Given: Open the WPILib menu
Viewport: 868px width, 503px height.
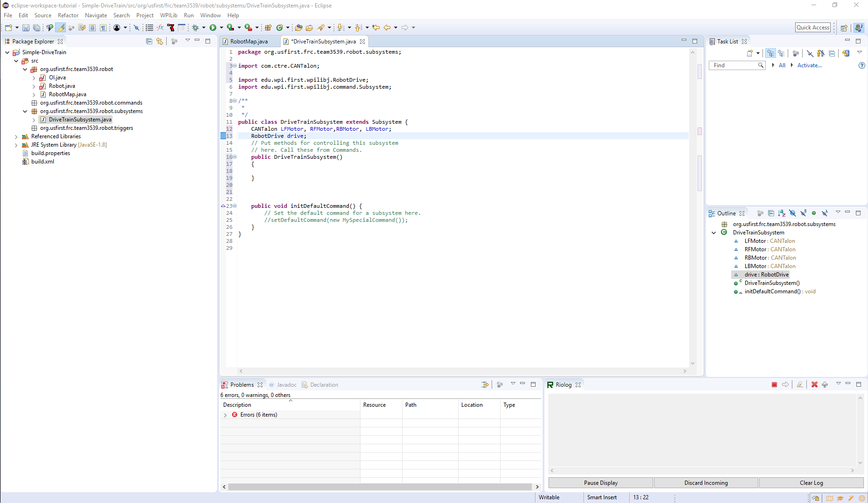Looking at the screenshot, I should (168, 15).
